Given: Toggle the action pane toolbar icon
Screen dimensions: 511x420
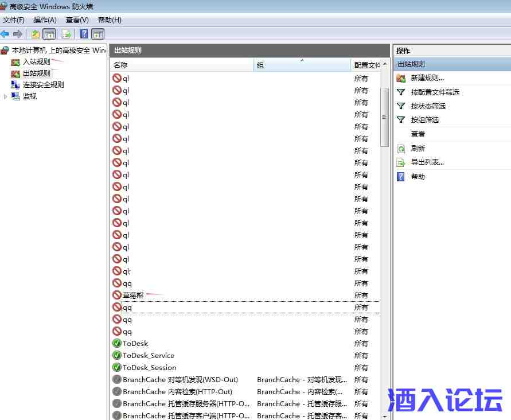Looking at the screenshot, I should (x=97, y=34).
